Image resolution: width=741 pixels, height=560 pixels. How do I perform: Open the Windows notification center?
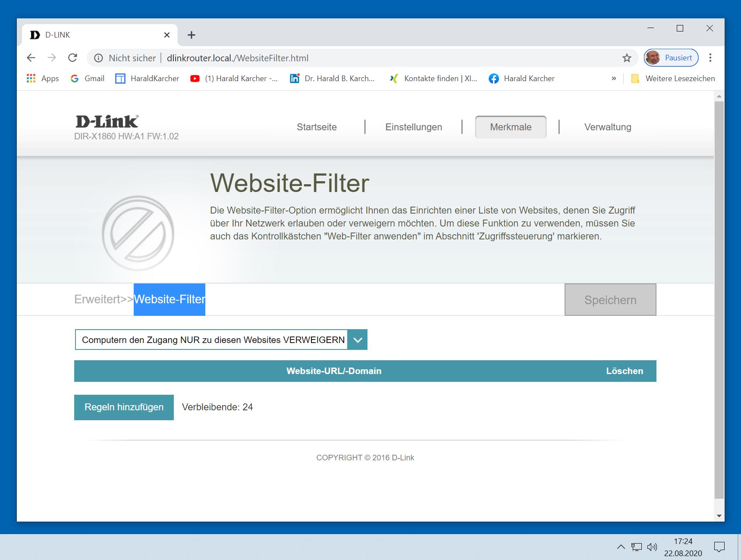719,547
